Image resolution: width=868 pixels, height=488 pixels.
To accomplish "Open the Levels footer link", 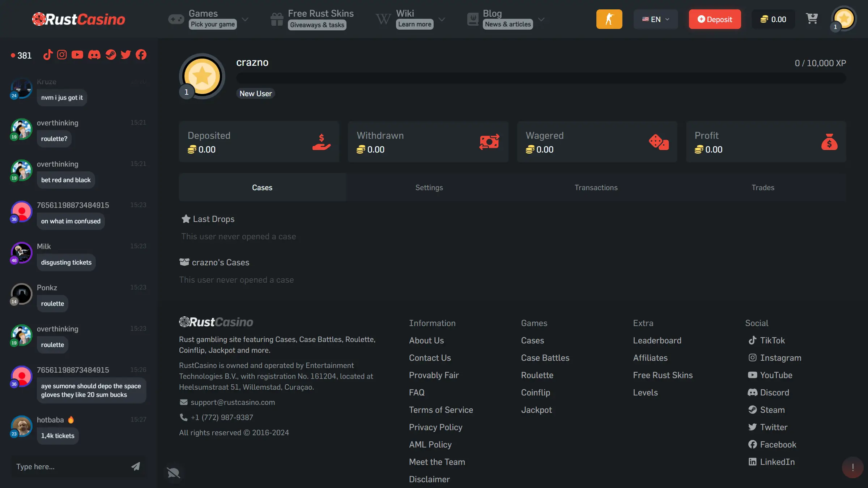I will [645, 392].
